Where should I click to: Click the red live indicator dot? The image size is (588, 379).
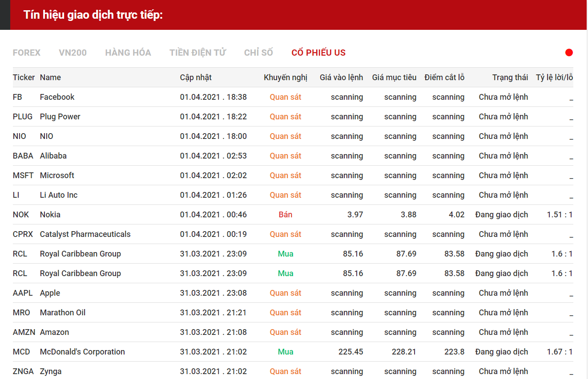pos(569,53)
